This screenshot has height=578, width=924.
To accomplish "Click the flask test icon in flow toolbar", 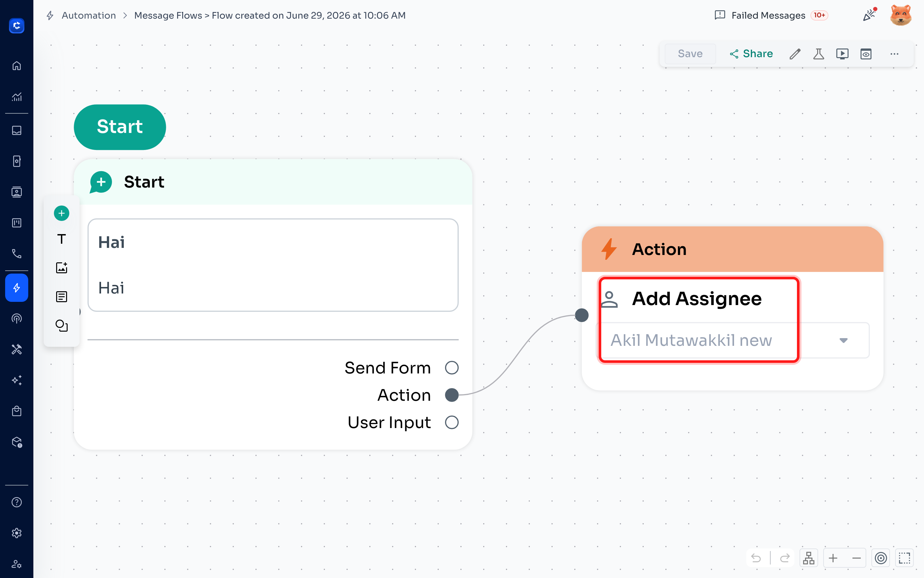I will click(x=819, y=54).
